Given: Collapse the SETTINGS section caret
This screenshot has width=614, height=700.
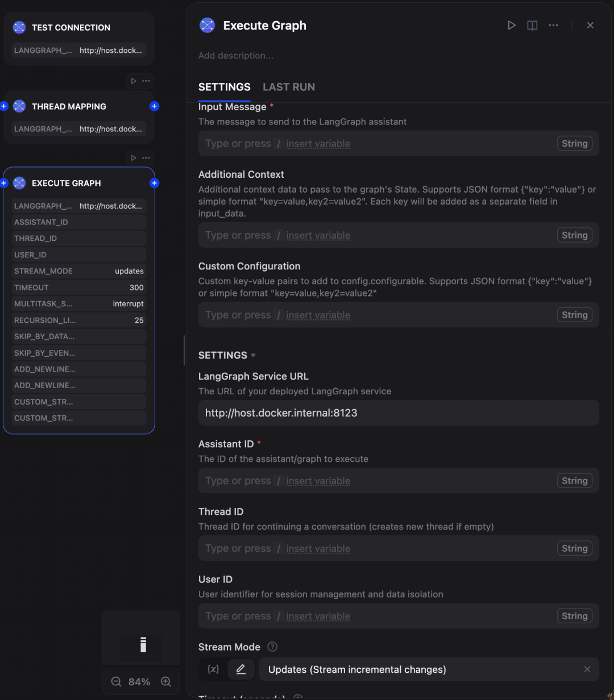Looking at the screenshot, I should pyautogui.click(x=253, y=356).
